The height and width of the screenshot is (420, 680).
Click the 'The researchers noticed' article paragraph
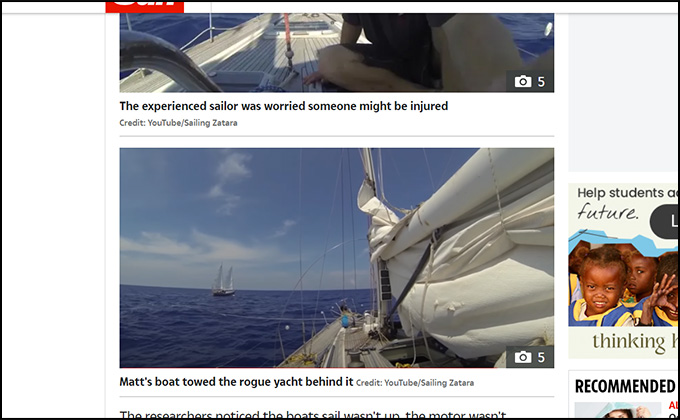(313, 414)
